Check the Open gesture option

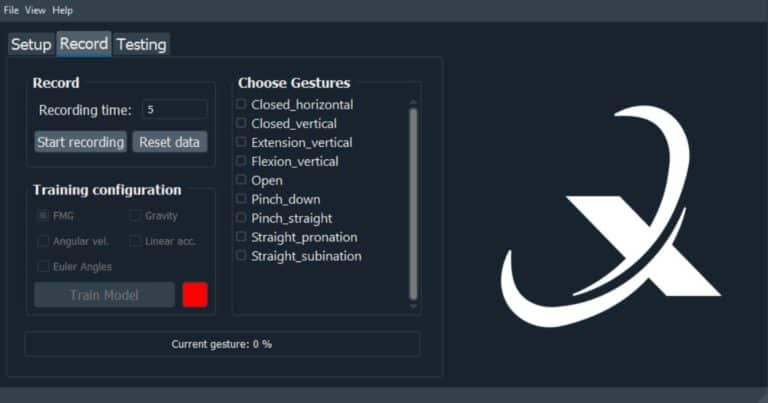[241, 180]
